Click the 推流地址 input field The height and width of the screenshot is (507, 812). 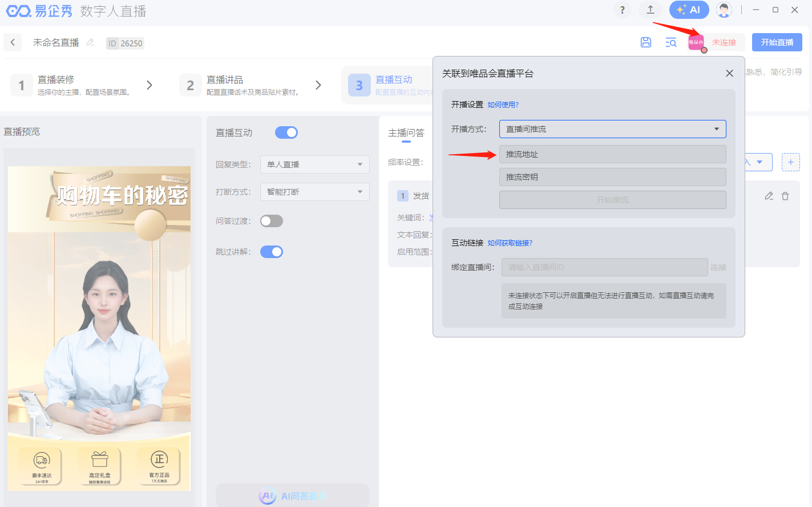[x=612, y=154]
